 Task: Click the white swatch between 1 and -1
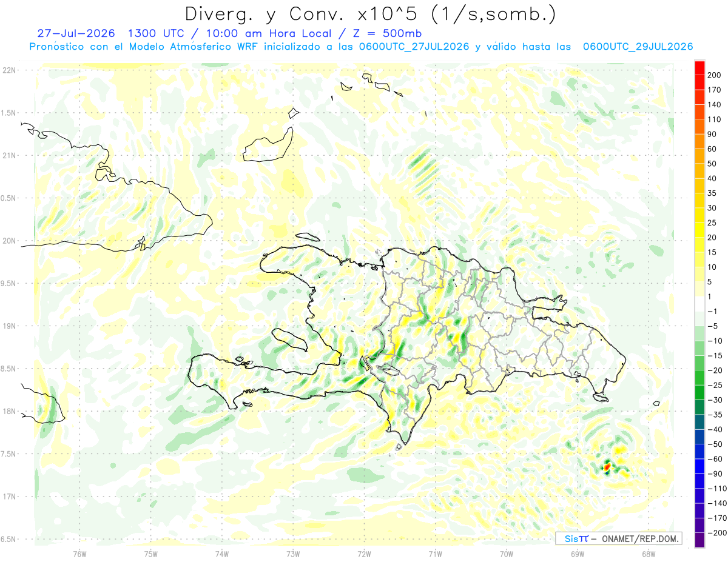click(x=699, y=304)
